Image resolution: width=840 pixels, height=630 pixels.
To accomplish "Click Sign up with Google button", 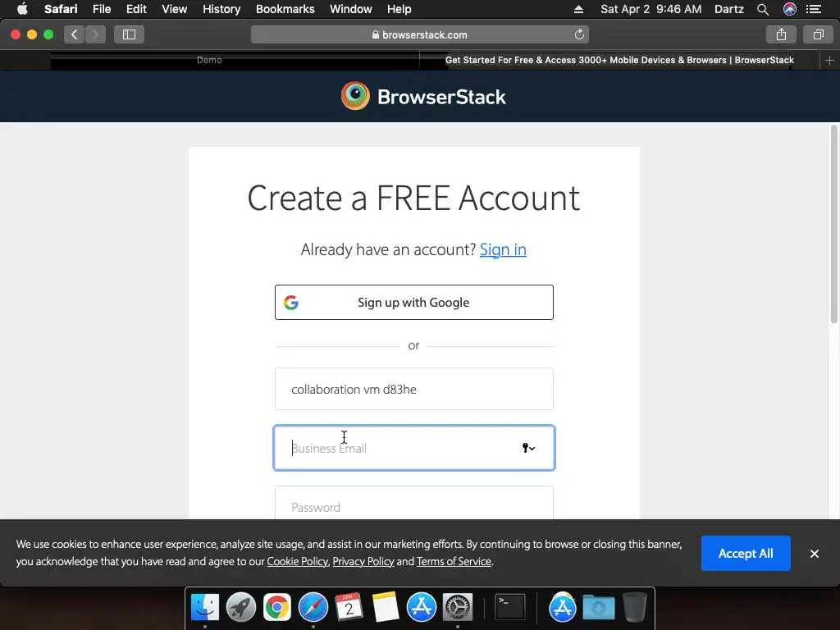I will click(414, 302).
